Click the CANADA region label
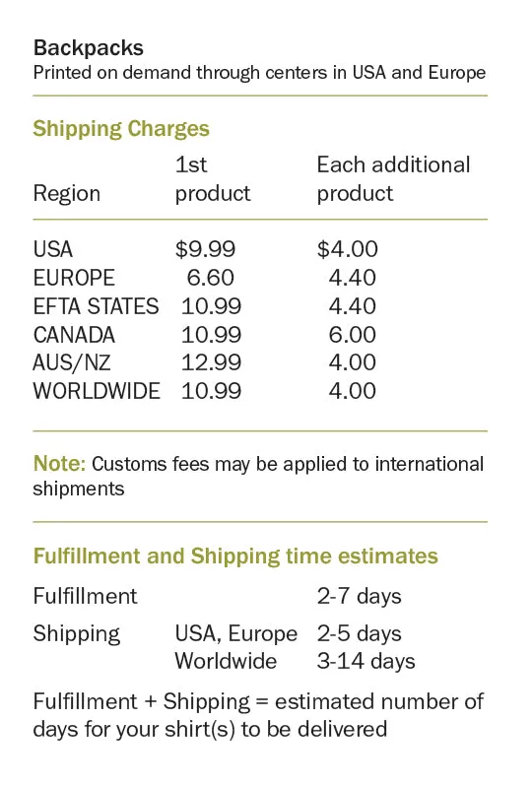This screenshot has height=785, width=532. (x=74, y=335)
